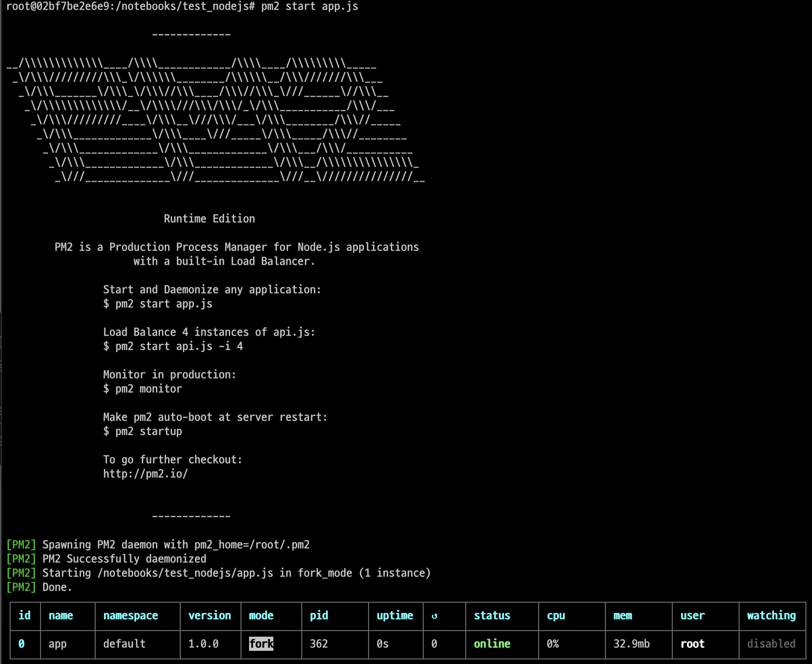This screenshot has height=664, width=812.
Task: Click the line 'PM2 is a Production Process Manager'
Action: point(237,247)
